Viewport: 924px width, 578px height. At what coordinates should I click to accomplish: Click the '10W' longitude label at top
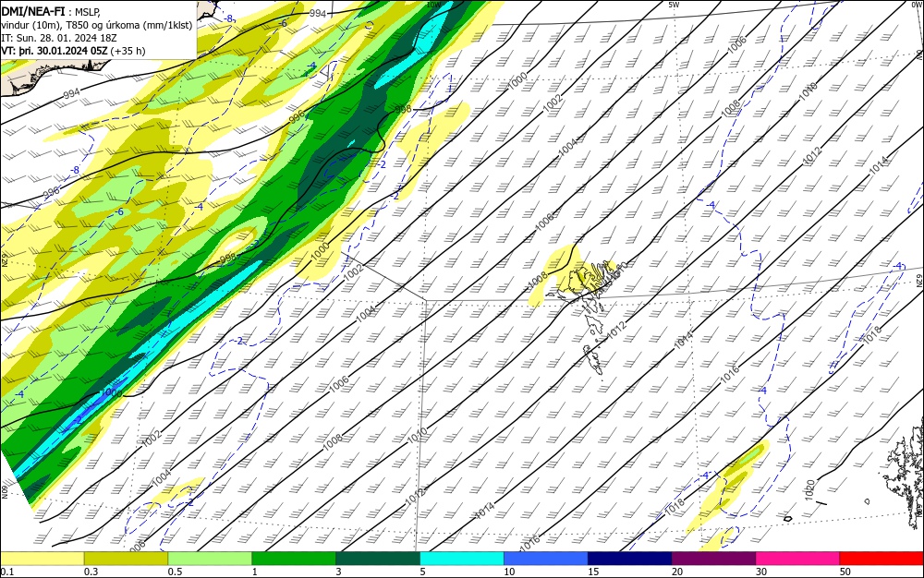[x=433, y=5]
